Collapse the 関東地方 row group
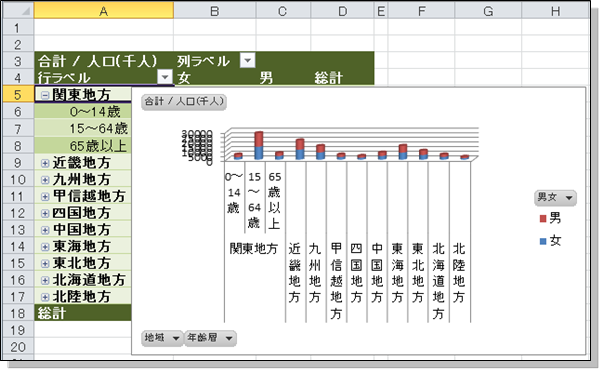 [x=45, y=95]
